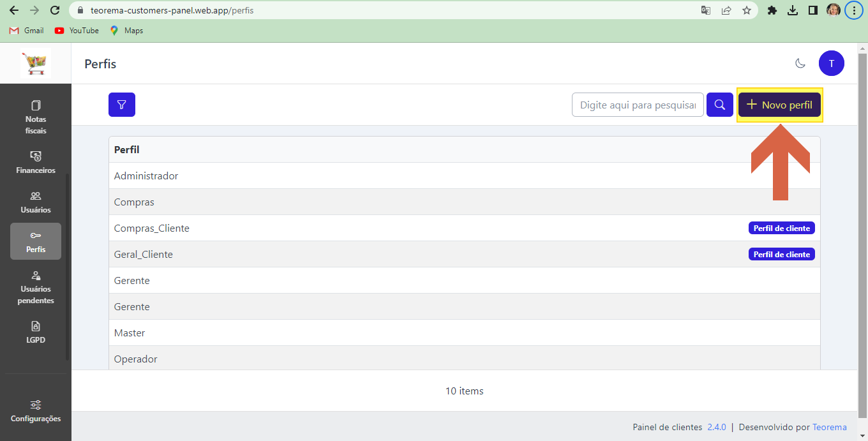Viewport: 868px width, 441px height.
Task: Open the Geral_Cliente row
Action: tap(465, 254)
